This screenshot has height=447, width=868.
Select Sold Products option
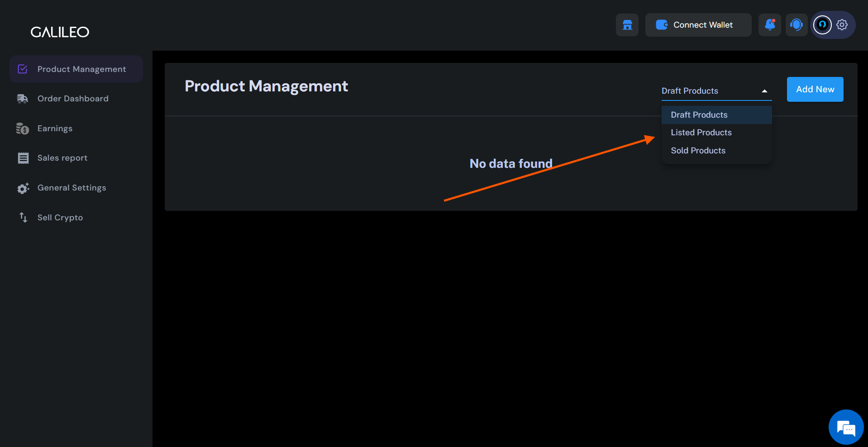[x=716, y=151]
